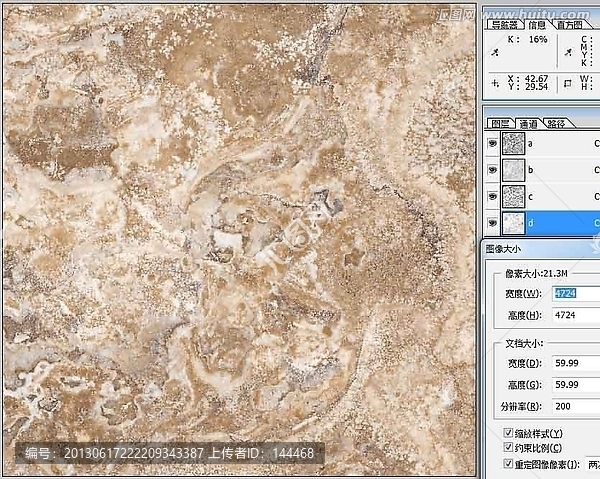Click the K: 16% readout in 信息 panel
Screen dimensions: 600x479
point(527,39)
